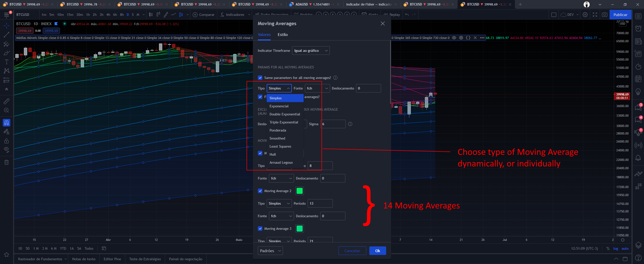Open the hamburger main menu
The image size is (644, 264).
click(x=7, y=15)
